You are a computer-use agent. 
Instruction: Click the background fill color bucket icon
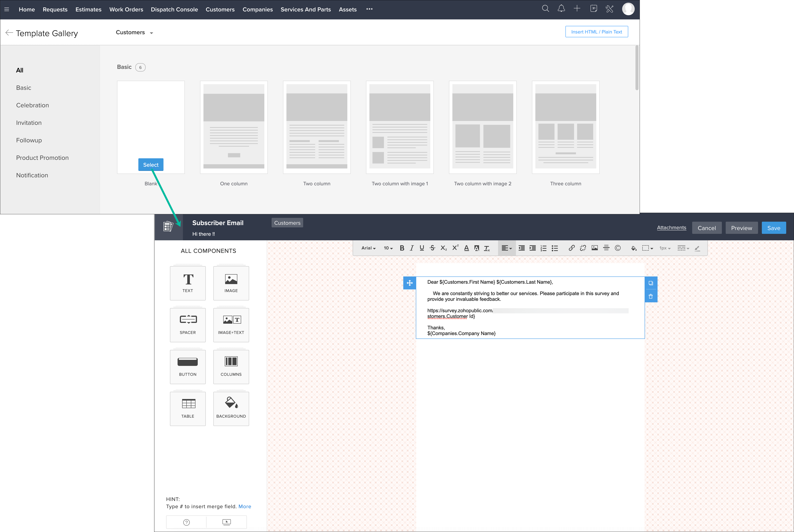634,248
